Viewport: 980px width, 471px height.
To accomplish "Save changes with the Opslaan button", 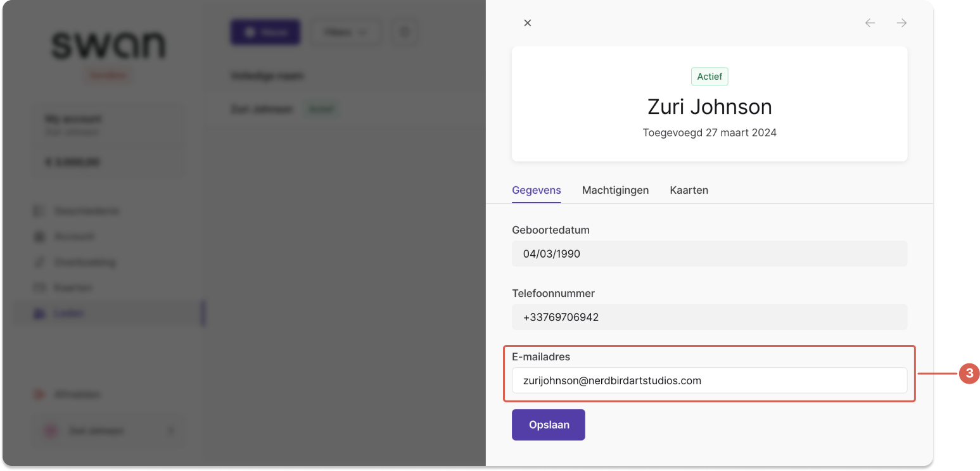I will [549, 425].
